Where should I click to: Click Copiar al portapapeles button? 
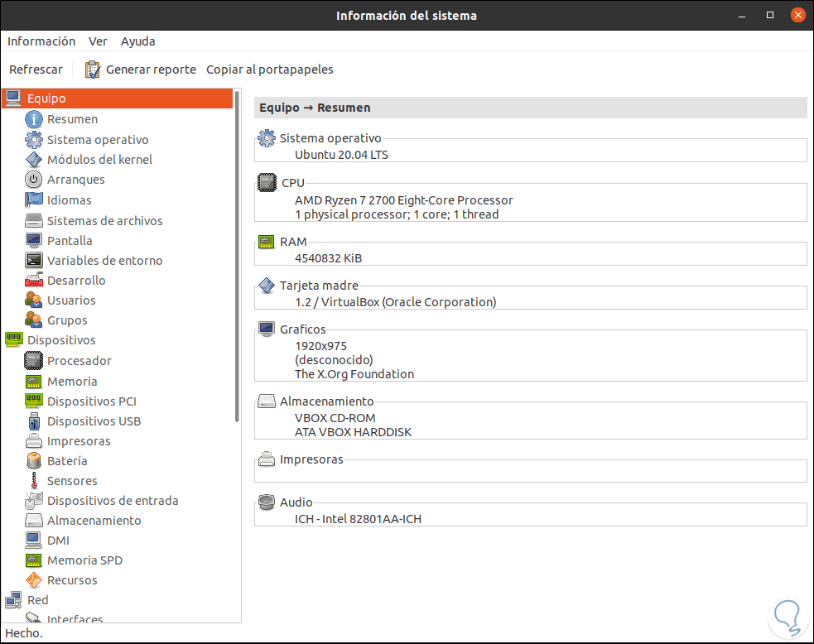coord(269,70)
